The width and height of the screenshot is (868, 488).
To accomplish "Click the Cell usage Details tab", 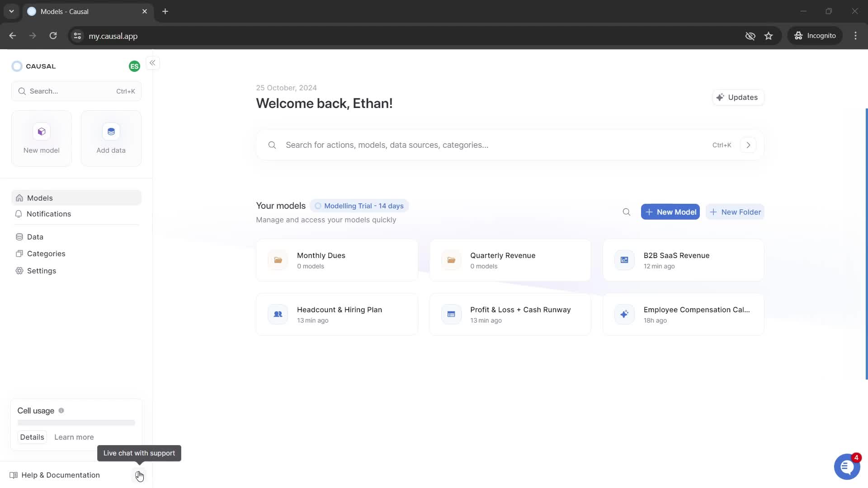I will click(32, 437).
